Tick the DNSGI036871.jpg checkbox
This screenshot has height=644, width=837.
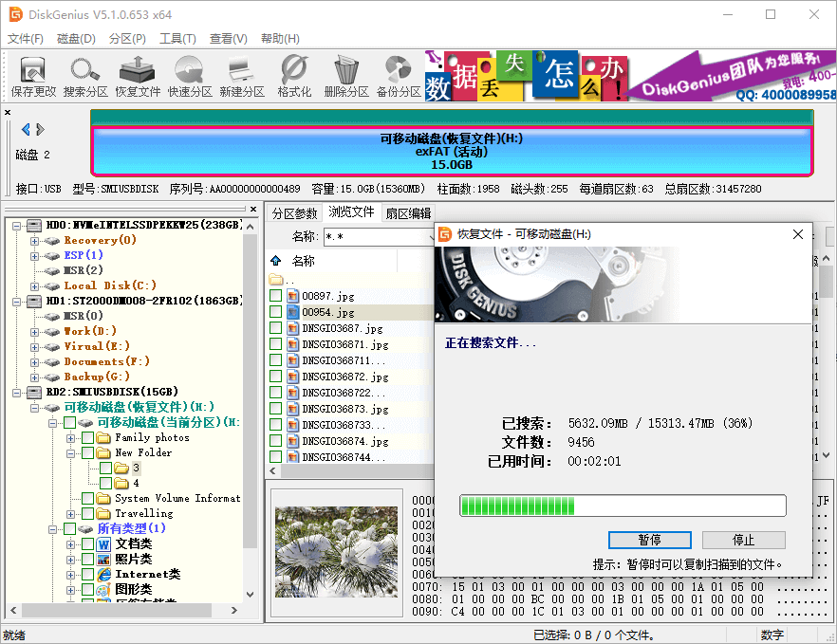click(x=275, y=343)
